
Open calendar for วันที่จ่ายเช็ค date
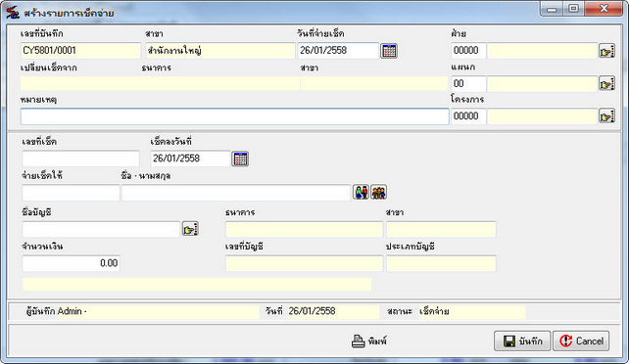389,51
